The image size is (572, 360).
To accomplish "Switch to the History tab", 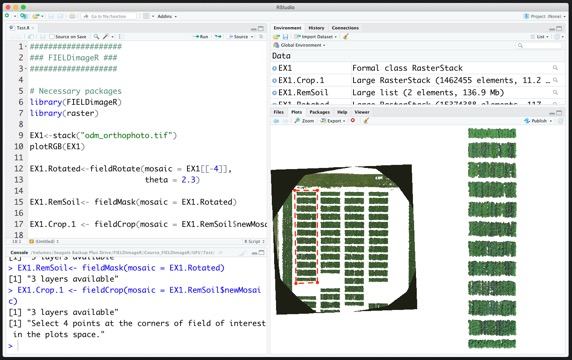I will pyautogui.click(x=316, y=28).
